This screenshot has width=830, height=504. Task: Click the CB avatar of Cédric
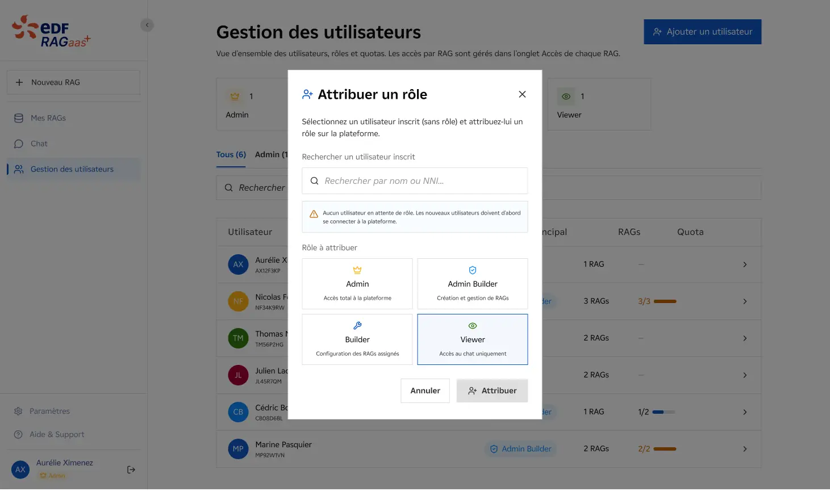[238, 412]
